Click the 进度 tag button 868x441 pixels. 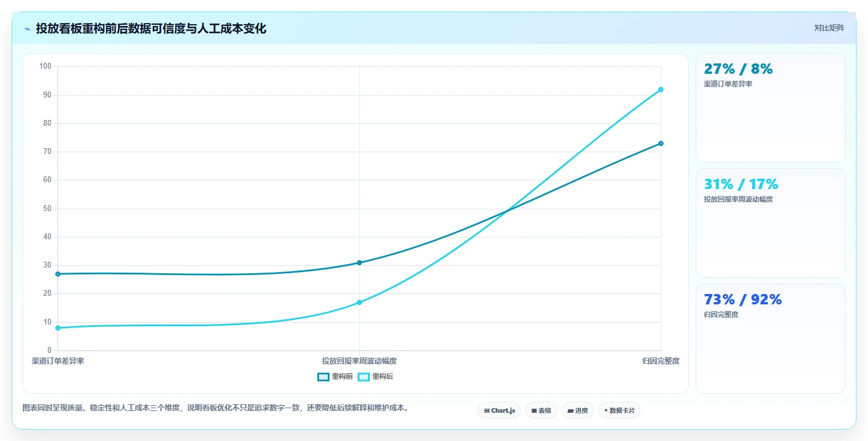(x=578, y=410)
